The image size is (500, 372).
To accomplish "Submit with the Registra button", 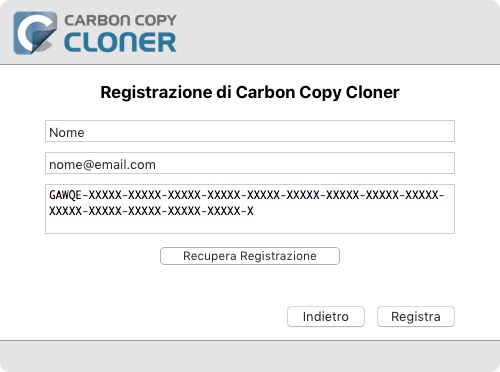I will coord(416,317).
